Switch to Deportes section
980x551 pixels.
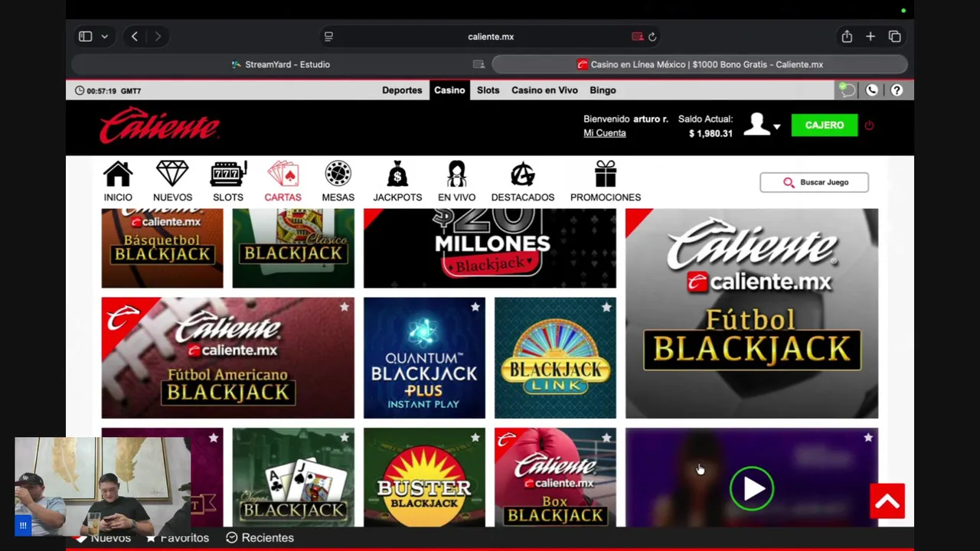tap(402, 90)
